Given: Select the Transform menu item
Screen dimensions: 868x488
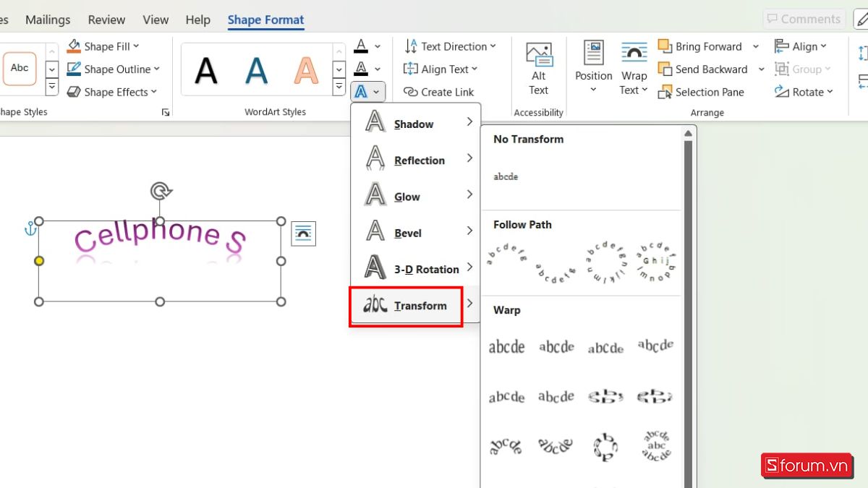Looking at the screenshot, I should [x=416, y=305].
